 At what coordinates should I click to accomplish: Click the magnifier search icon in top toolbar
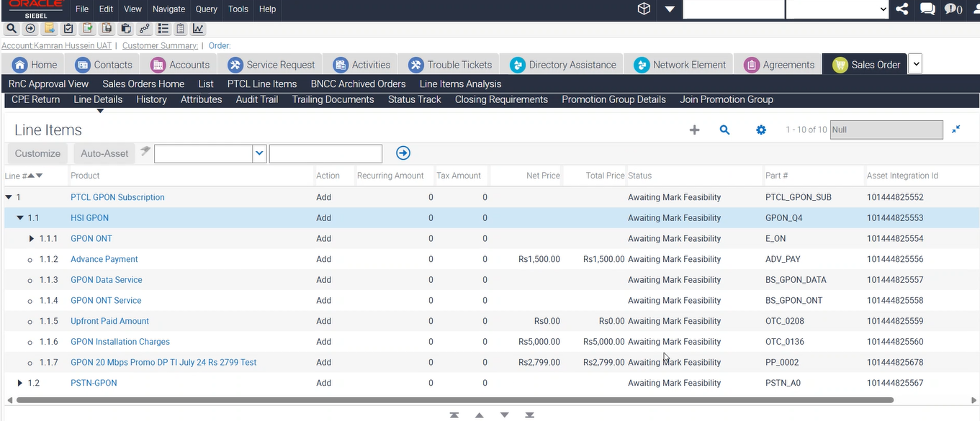click(x=12, y=29)
